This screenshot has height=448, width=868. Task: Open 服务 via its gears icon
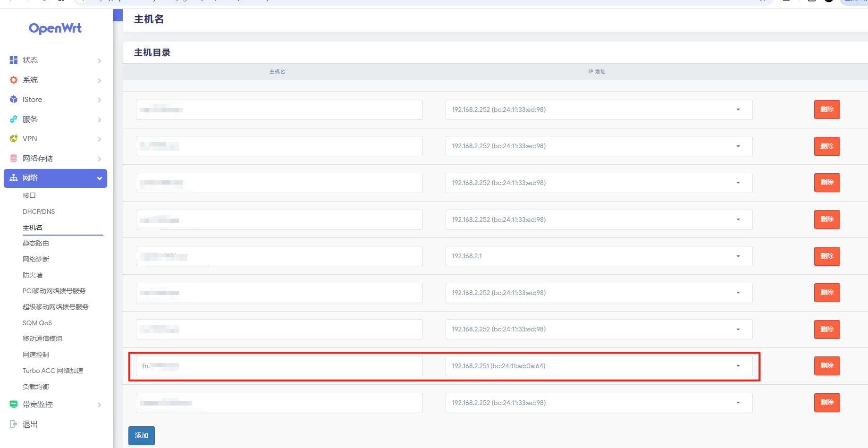(14, 119)
